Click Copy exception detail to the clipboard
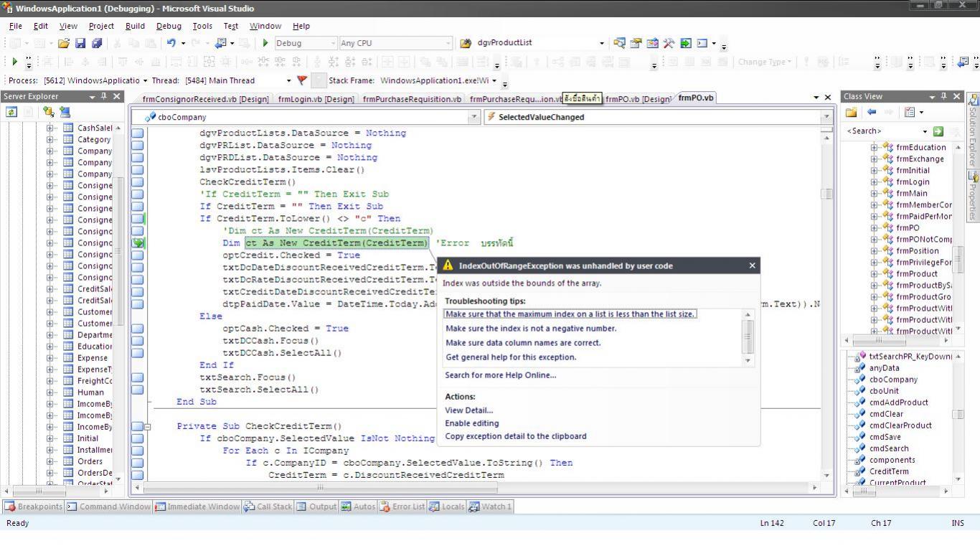 click(515, 436)
